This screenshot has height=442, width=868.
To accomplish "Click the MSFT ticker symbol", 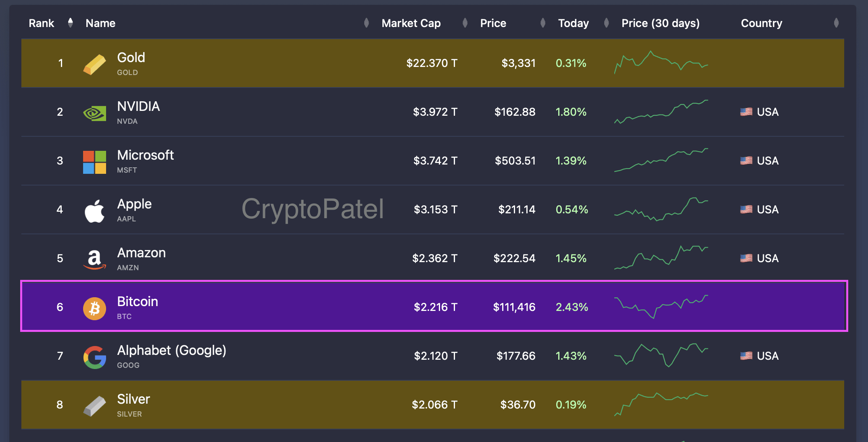I will [x=127, y=170].
